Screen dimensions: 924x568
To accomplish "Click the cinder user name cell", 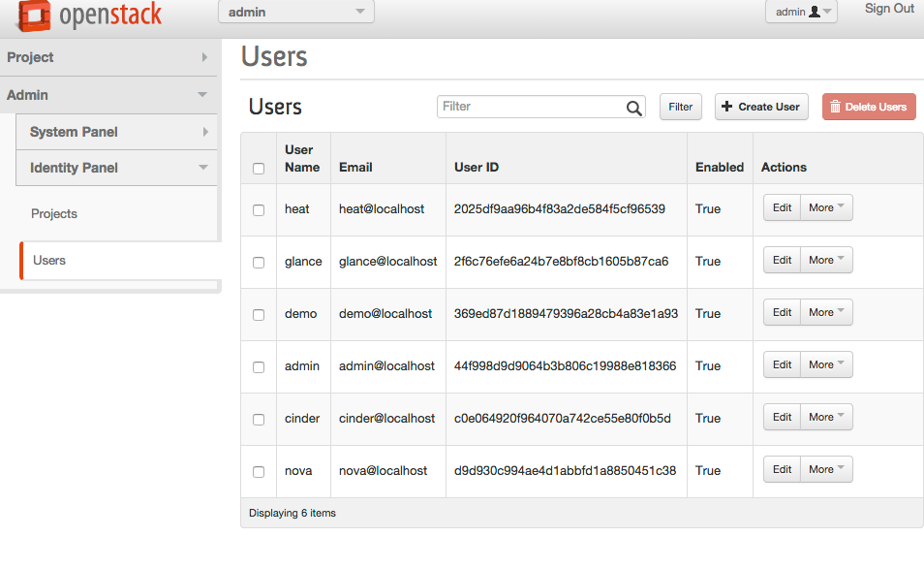I will pyautogui.click(x=302, y=418).
